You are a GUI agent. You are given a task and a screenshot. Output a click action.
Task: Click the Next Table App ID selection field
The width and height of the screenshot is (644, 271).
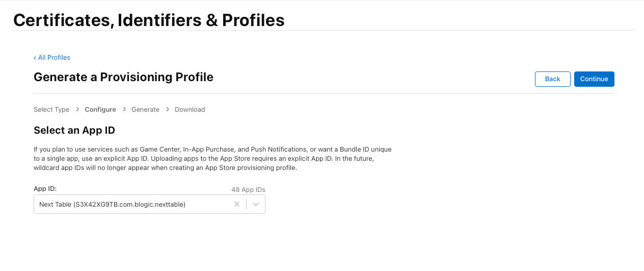(x=132, y=204)
